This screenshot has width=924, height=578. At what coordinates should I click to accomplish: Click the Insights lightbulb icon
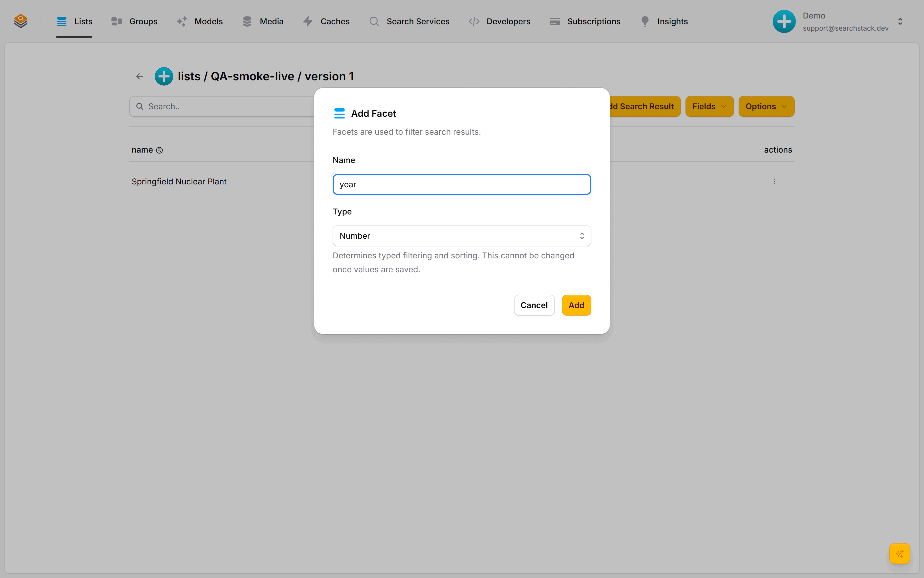(x=645, y=21)
